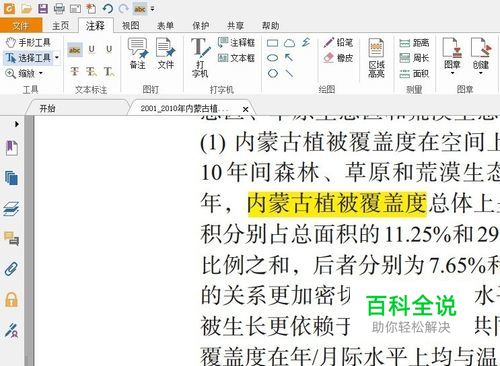Open the bookmarks panel

tap(12, 148)
